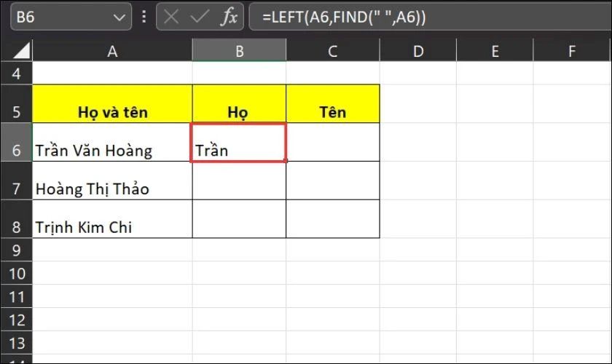Select column B header

tap(239, 51)
